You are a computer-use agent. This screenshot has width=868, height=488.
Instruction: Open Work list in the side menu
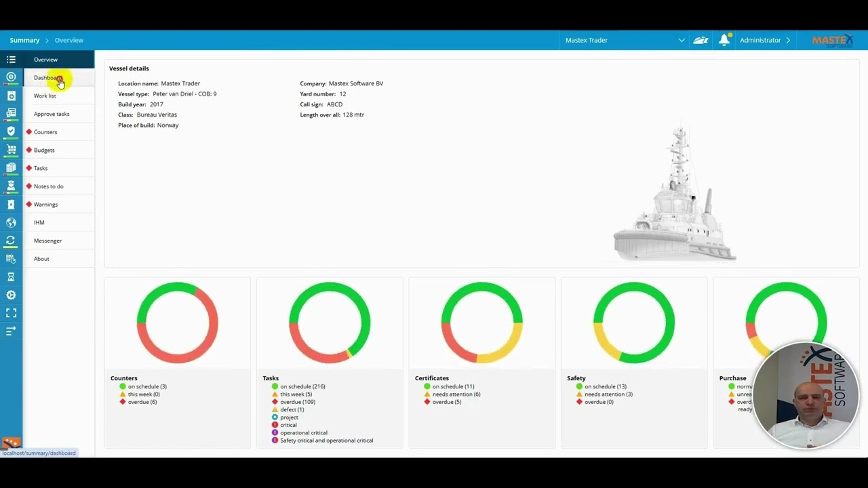coord(59,96)
